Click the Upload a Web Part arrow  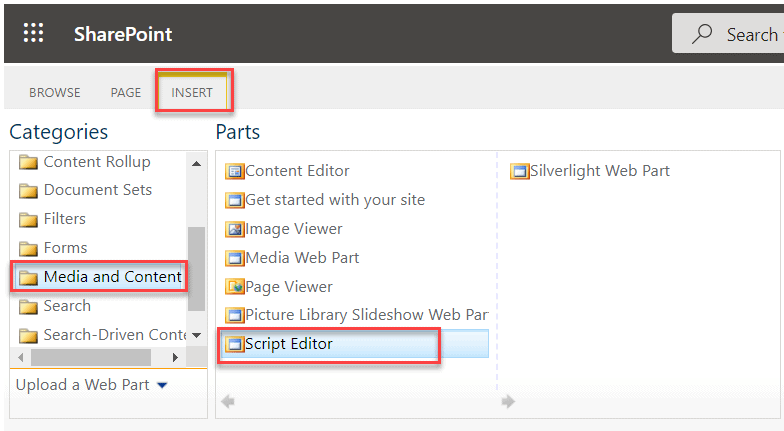pyautogui.click(x=162, y=386)
